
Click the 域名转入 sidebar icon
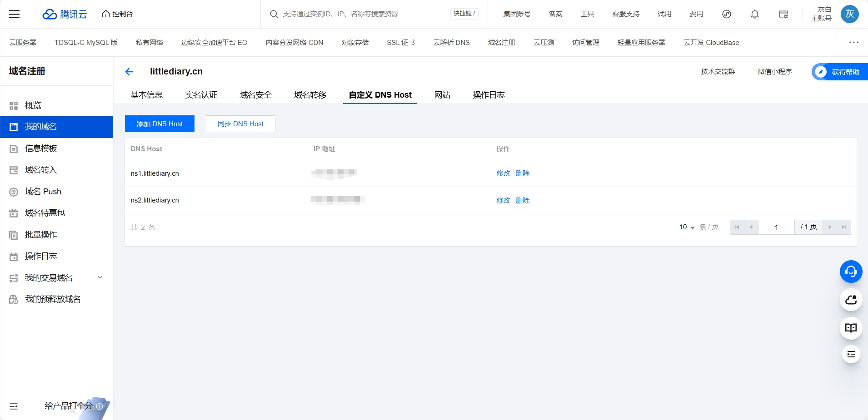coord(14,170)
